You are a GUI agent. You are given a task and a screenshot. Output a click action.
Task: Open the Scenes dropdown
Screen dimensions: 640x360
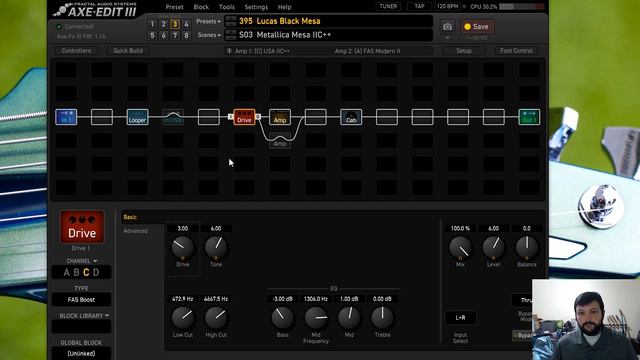[x=209, y=35]
